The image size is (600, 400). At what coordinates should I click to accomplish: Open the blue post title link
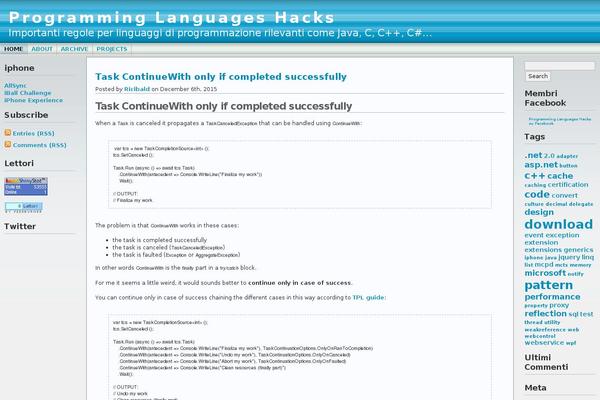pyautogui.click(x=221, y=77)
